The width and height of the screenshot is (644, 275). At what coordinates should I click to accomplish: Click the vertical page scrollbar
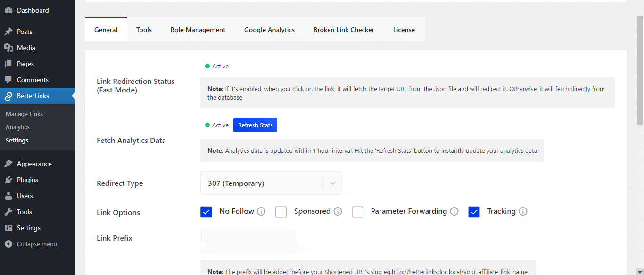tap(640, 71)
